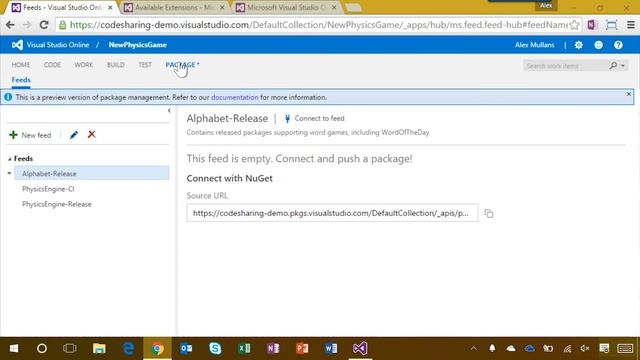Open the documentation link
The image size is (640, 360).
pyautogui.click(x=234, y=98)
